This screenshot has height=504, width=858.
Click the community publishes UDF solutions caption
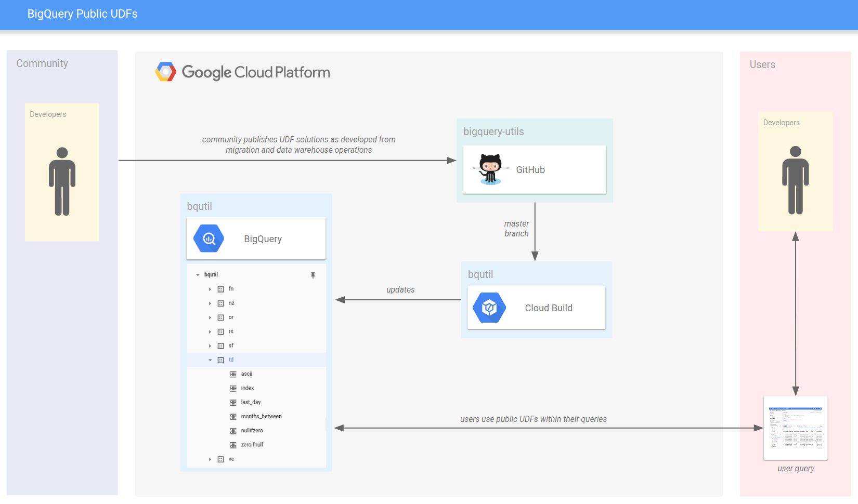[299, 145]
